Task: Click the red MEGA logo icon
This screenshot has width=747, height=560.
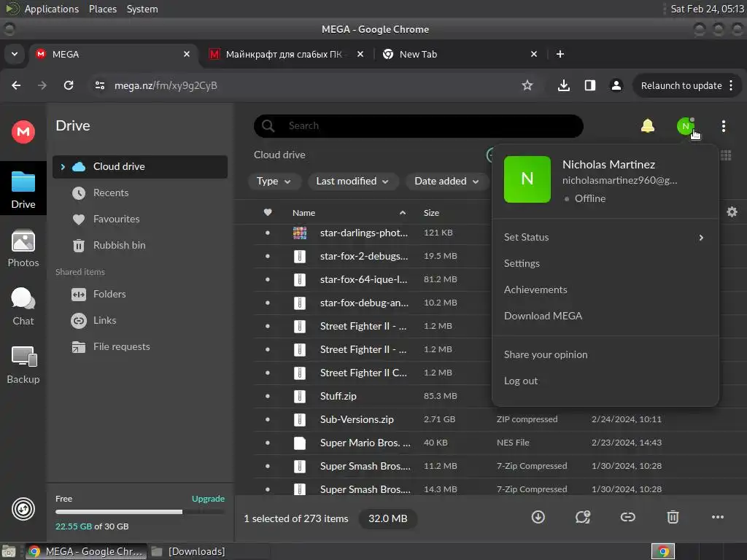Action: click(23, 132)
